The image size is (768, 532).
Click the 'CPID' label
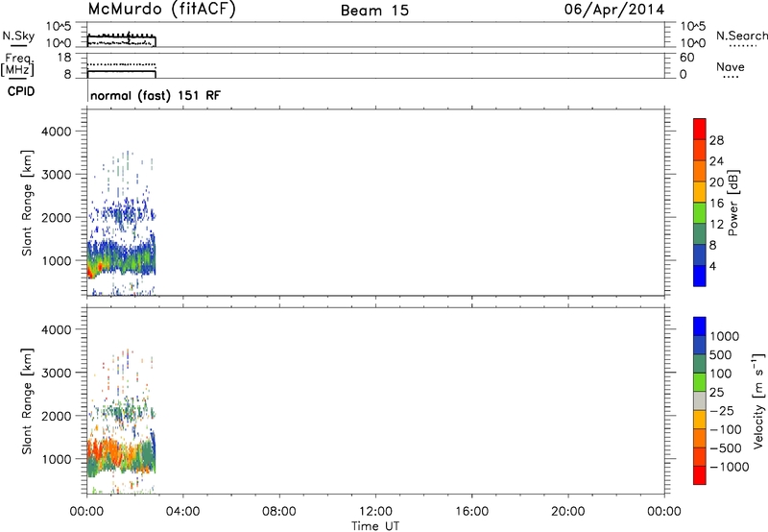[20, 91]
